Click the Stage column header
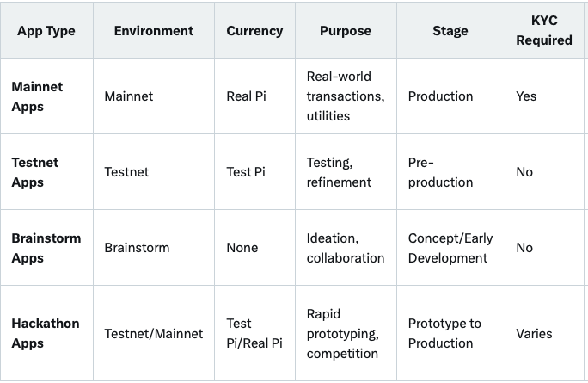 [450, 31]
